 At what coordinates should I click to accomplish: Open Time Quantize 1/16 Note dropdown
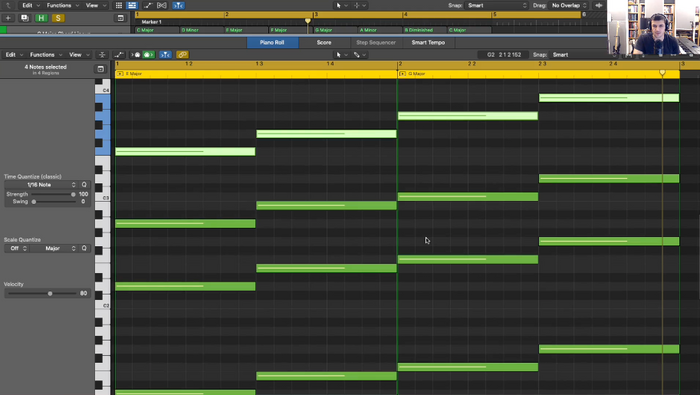coord(41,184)
